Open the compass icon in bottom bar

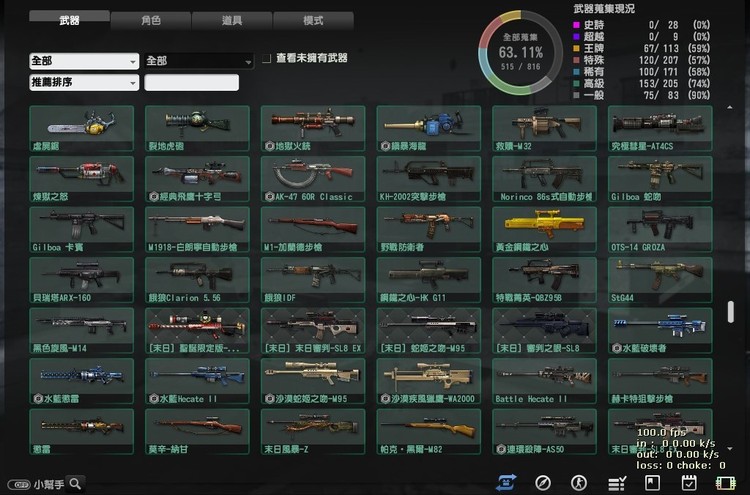543,483
